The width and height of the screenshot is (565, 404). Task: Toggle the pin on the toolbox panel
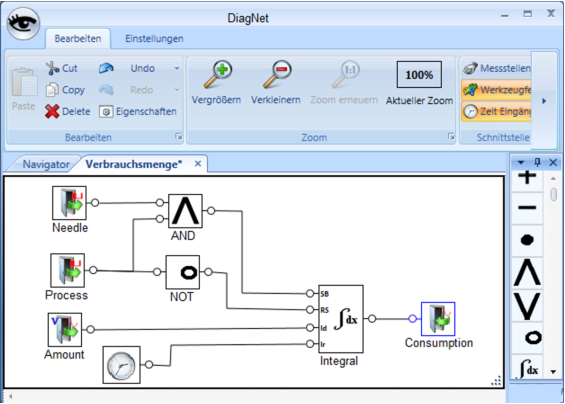(x=537, y=163)
